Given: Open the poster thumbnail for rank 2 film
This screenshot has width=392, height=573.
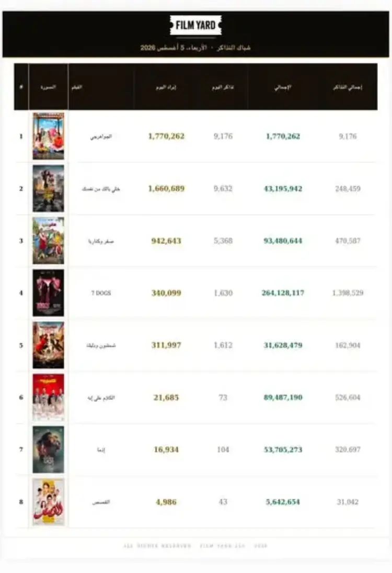Looking at the screenshot, I should tap(48, 188).
